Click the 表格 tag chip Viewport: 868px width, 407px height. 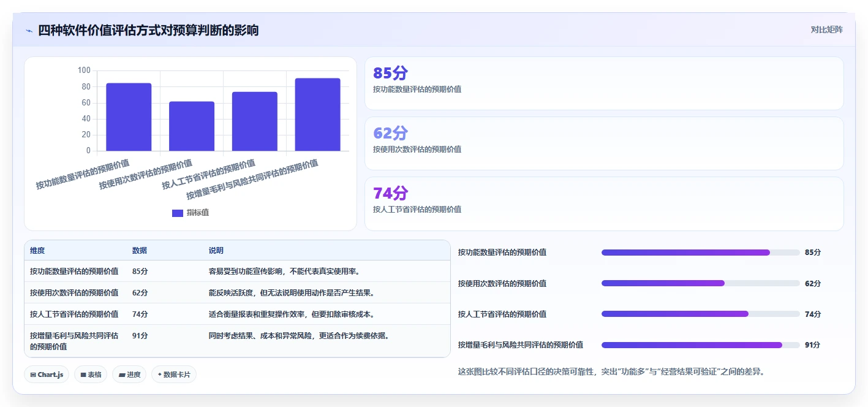pos(91,375)
